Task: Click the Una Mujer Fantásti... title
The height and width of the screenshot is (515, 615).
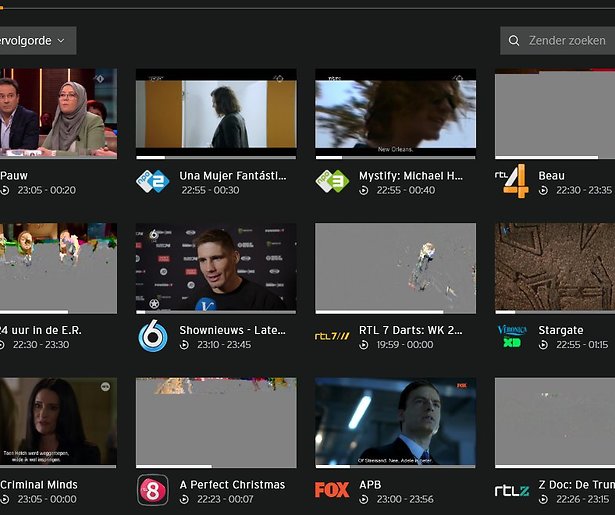Action: click(233, 176)
